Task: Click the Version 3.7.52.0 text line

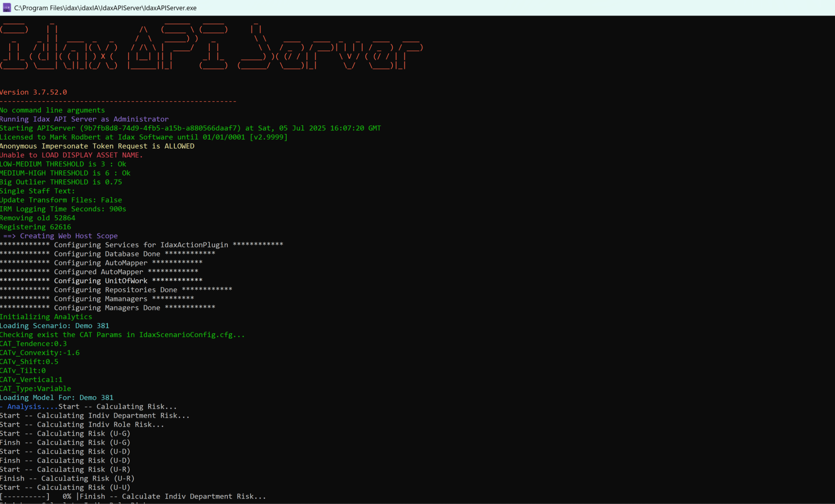Action: point(33,92)
